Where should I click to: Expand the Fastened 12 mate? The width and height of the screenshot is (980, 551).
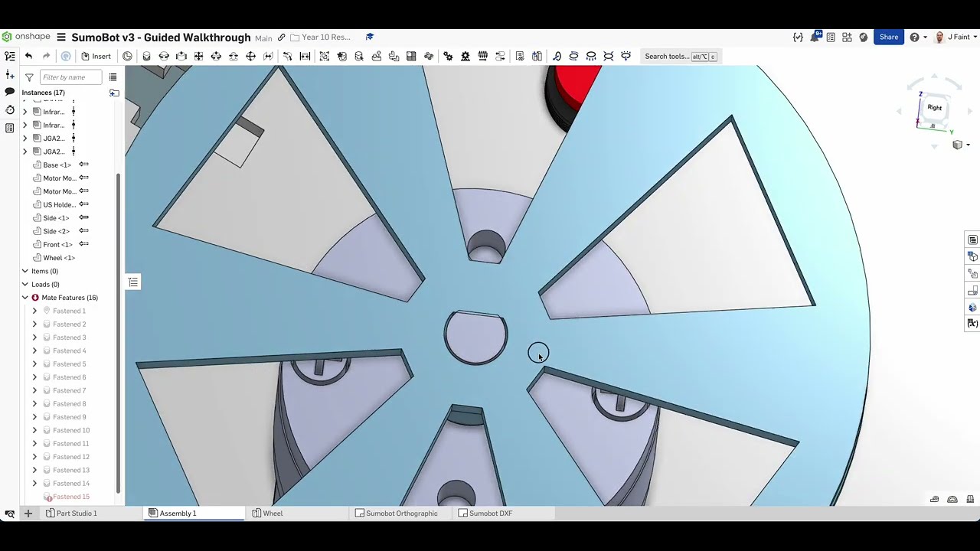34,457
